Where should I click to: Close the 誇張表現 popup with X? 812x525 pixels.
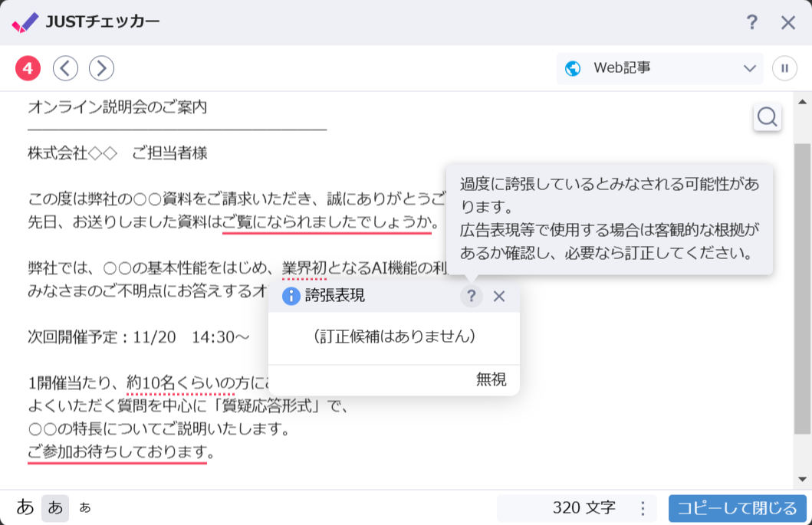(x=499, y=296)
